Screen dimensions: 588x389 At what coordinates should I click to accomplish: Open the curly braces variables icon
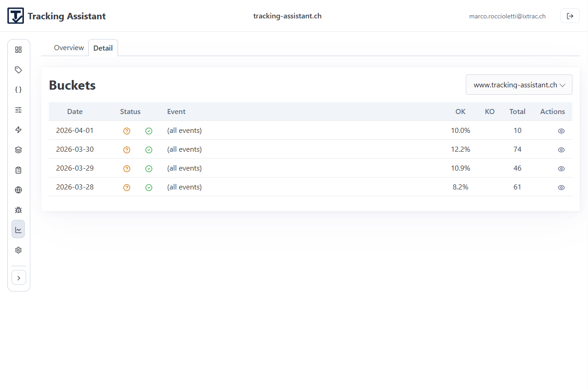click(x=18, y=90)
